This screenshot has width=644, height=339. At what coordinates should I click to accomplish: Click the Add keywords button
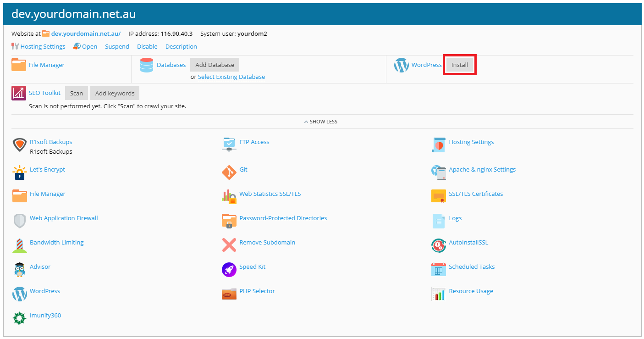coord(115,93)
